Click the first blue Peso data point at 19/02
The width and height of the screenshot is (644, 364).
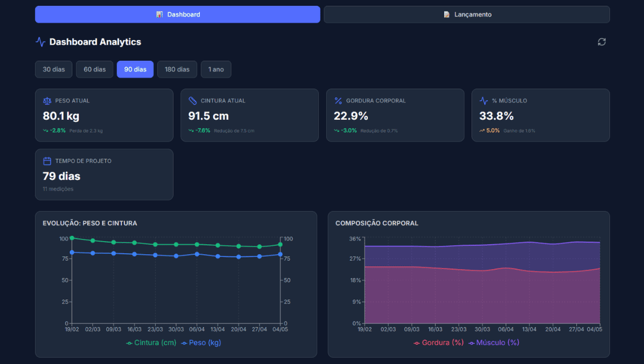click(72, 252)
